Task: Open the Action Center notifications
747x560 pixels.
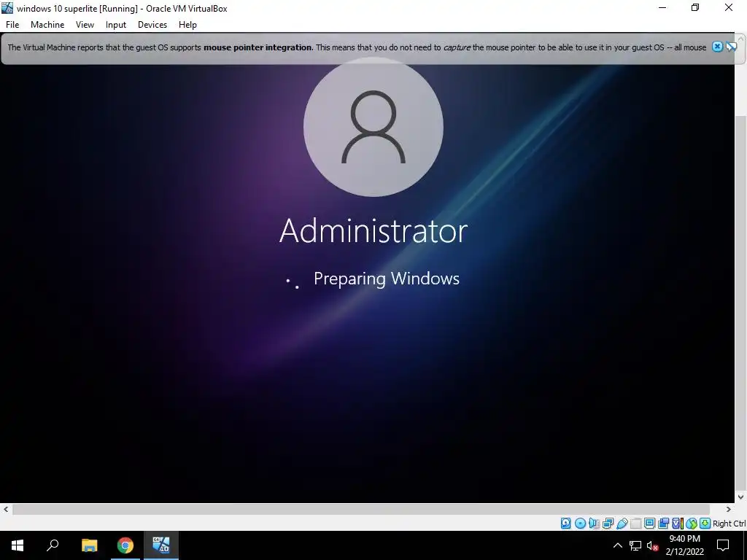Action: coord(723,545)
